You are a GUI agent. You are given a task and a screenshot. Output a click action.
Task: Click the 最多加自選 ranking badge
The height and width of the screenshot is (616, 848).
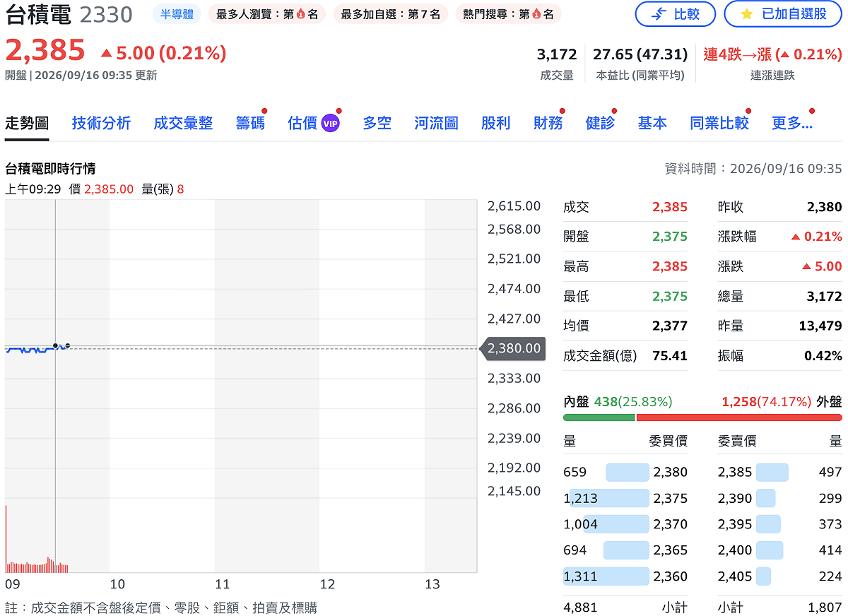[390, 14]
